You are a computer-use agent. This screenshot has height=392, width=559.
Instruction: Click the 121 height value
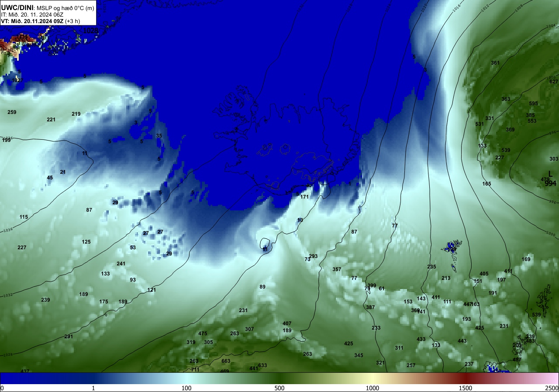pos(152,290)
